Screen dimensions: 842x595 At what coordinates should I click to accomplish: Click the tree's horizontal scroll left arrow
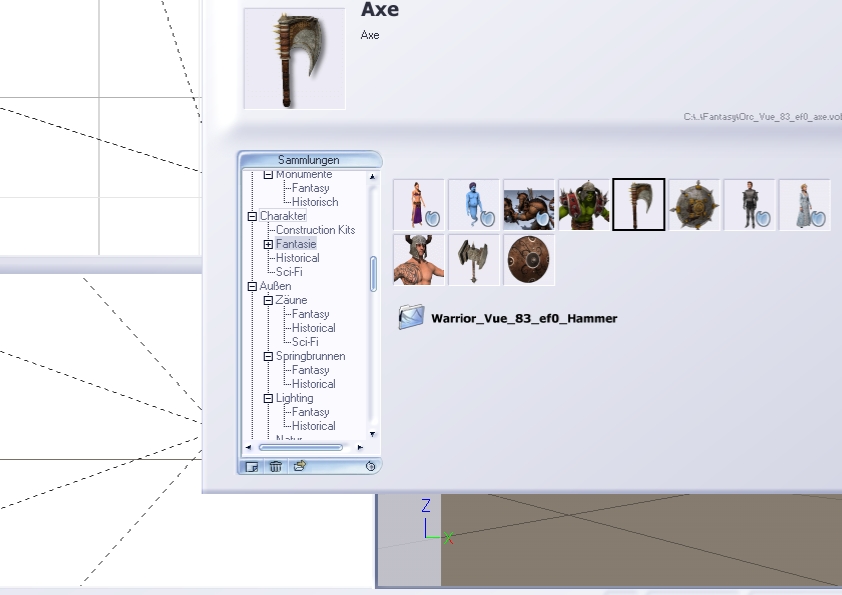pyautogui.click(x=248, y=447)
